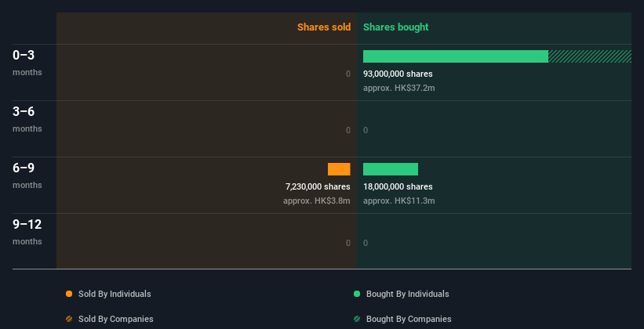Screen dimensions: 644x329
Task: Select the Sold By Individuals legend label
Action: (115, 294)
